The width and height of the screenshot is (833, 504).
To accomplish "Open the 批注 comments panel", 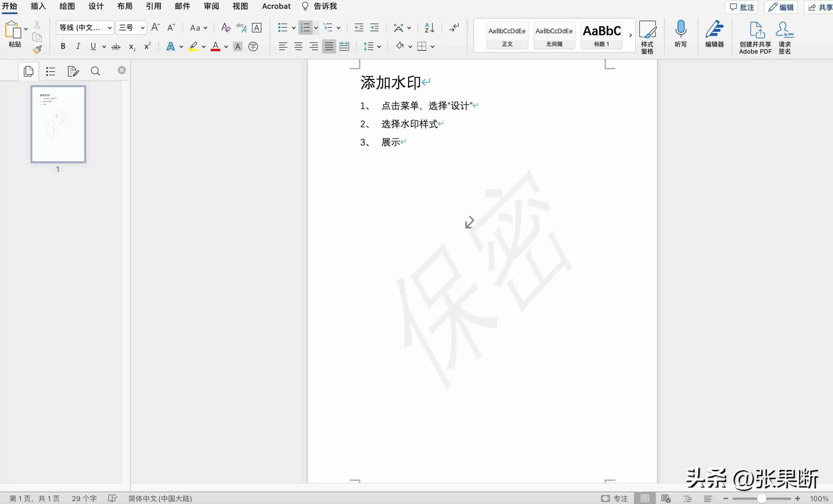I will pos(741,7).
